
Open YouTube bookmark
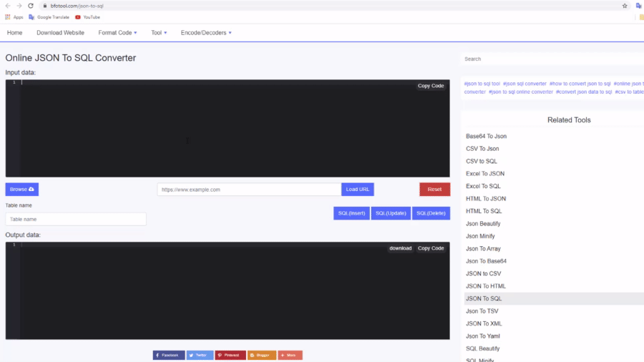point(88,16)
